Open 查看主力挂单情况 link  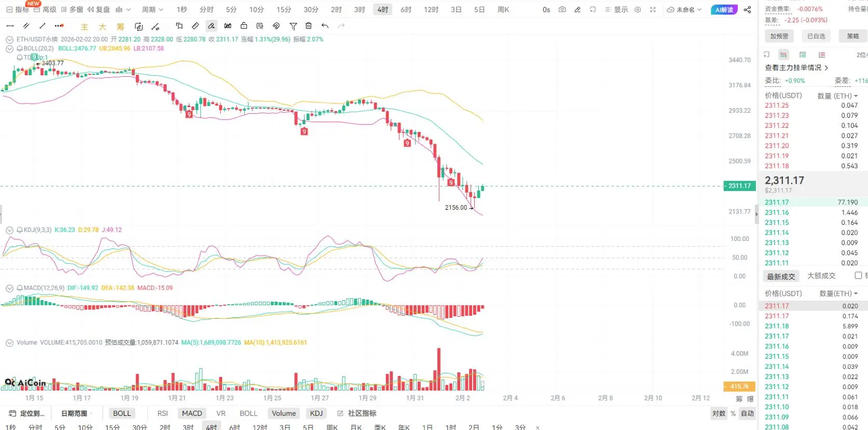[x=796, y=68]
